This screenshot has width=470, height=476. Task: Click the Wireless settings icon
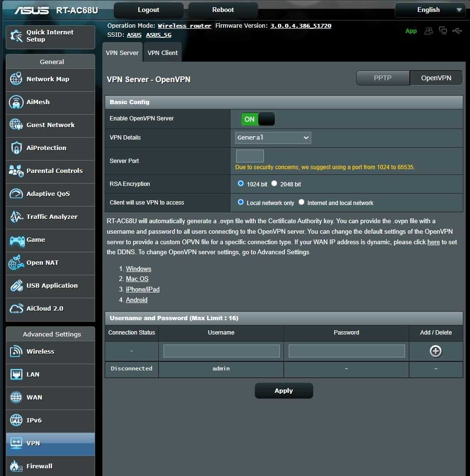pyautogui.click(x=16, y=351)
